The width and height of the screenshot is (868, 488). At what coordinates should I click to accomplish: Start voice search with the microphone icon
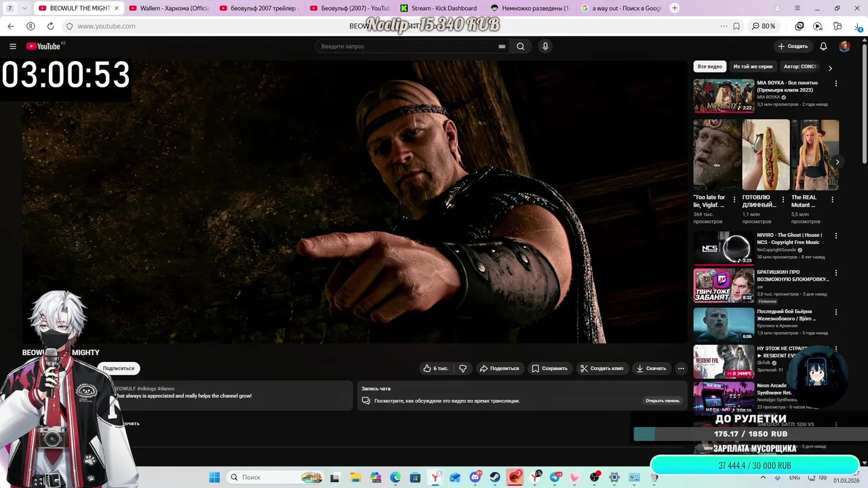tap(545, 46)
